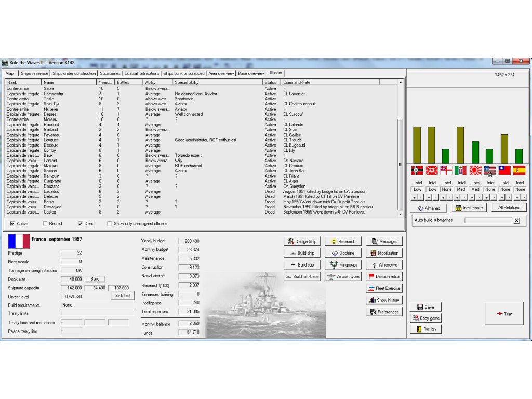Screen dimensions: 532x399
Task: Save the current game
Action: tap(425, 307)
